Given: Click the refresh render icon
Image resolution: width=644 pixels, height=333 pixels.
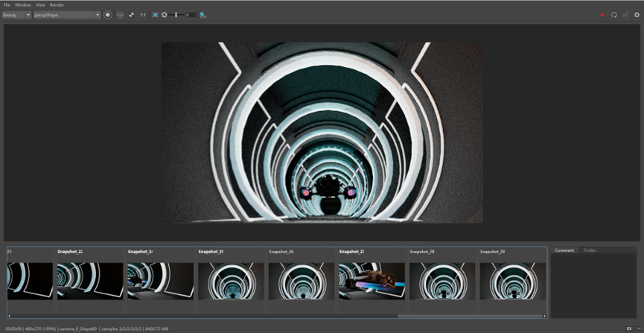Looking at the screenshot, I should tap(614, 15).
